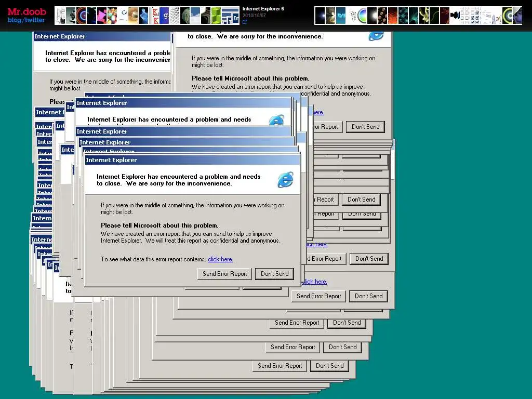532x399 pixels.
Task: Open the yellow tubes thumbnail
Action: click(x=424, y=16)
